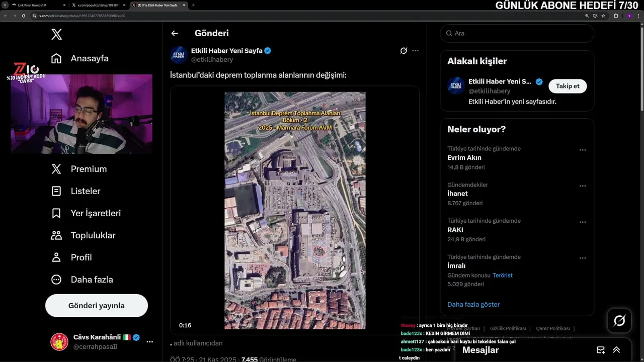
Task: Click verified badge beside Etkili Haber Yeni Sayfa
Action: tap(268, 51)
